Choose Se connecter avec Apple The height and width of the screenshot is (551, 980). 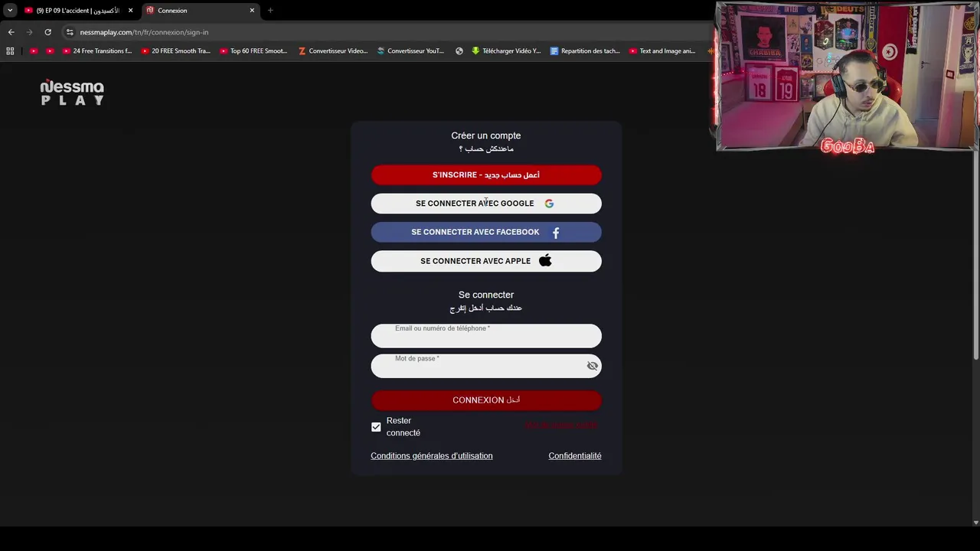(486, 261)
